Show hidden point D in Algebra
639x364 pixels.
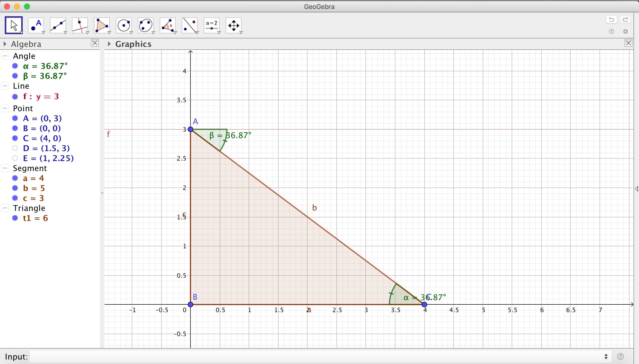[x=15, y=148]
